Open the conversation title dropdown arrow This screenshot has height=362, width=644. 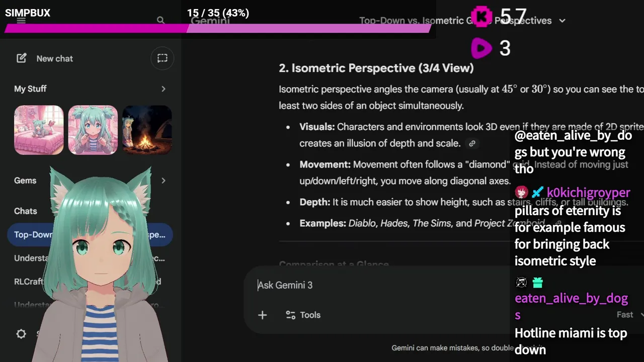coord(562,21)
